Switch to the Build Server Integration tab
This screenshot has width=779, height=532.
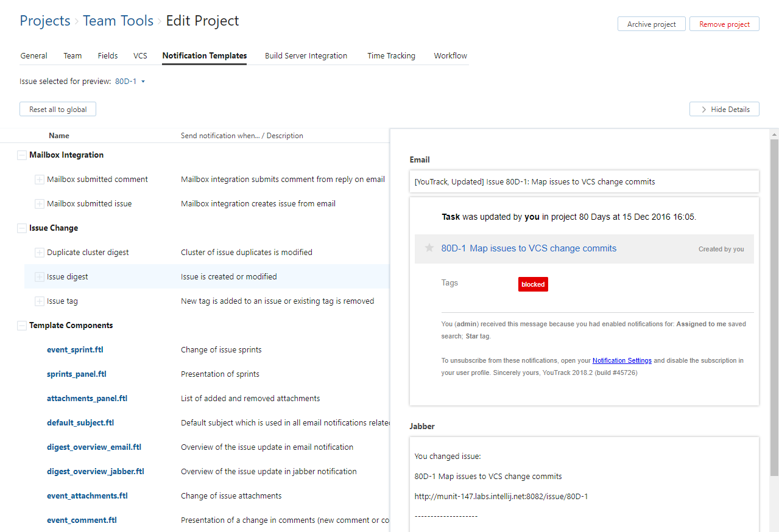(x=306, y=56)
